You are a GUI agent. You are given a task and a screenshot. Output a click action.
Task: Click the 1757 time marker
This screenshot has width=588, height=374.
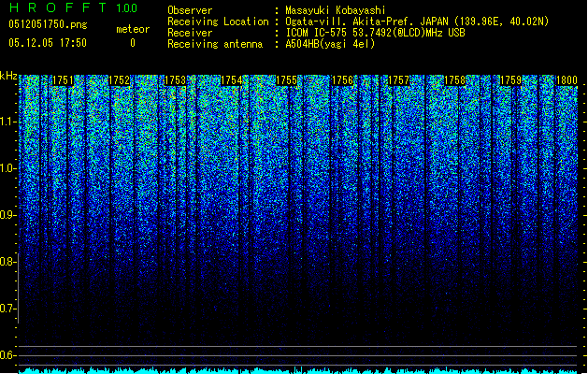click(398, 80)
